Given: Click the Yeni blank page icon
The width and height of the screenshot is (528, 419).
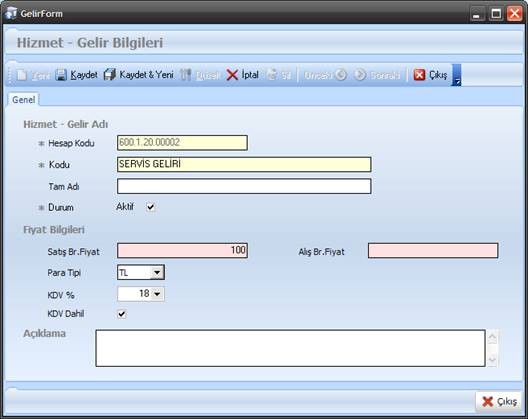Looking at the screenshot, I should click(22, 75).
